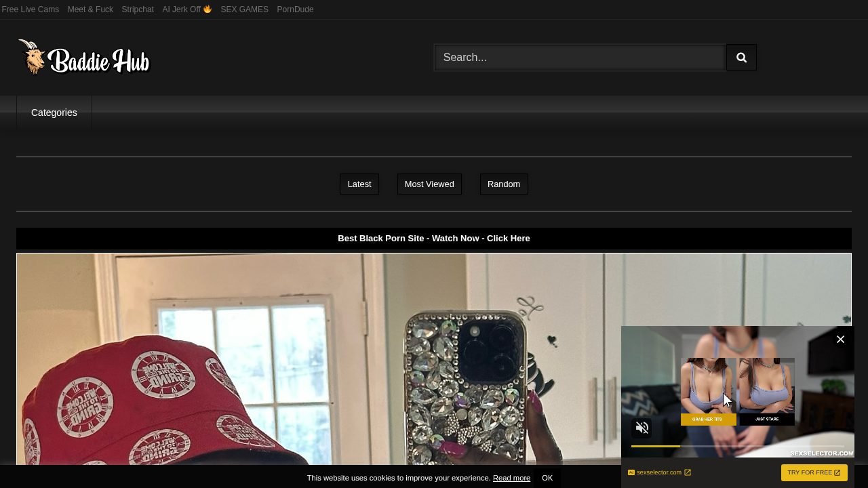Unmute the popup video ad
The height and width of the screenshot is (488, 868).
(x=642, y=428)
